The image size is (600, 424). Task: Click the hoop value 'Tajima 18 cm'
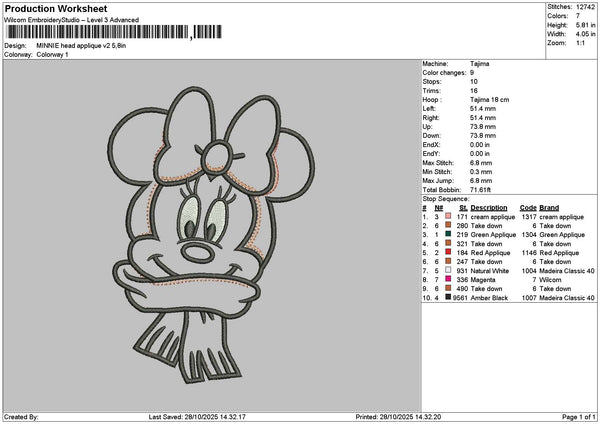click(489, 100)
